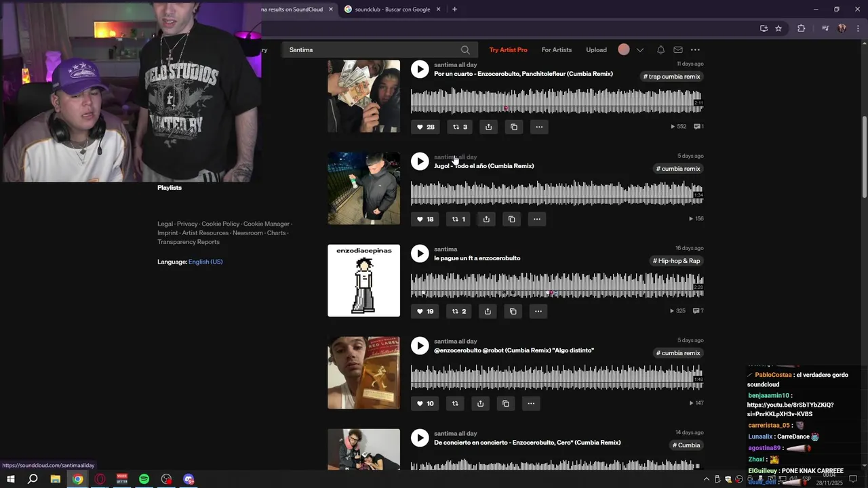
Task: Repost "Por un cuarto" with 3 reposts
Action: pos(460,127)
